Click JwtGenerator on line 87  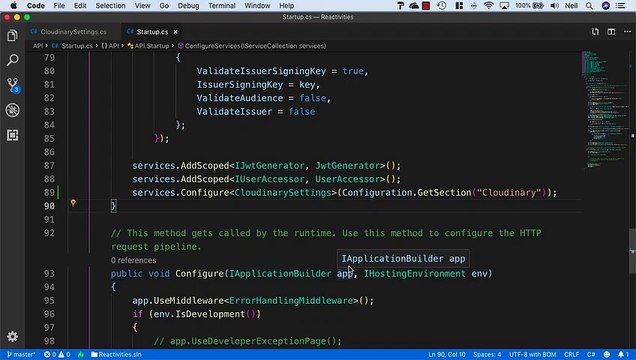pyautogui.click(x=348, y=166)
